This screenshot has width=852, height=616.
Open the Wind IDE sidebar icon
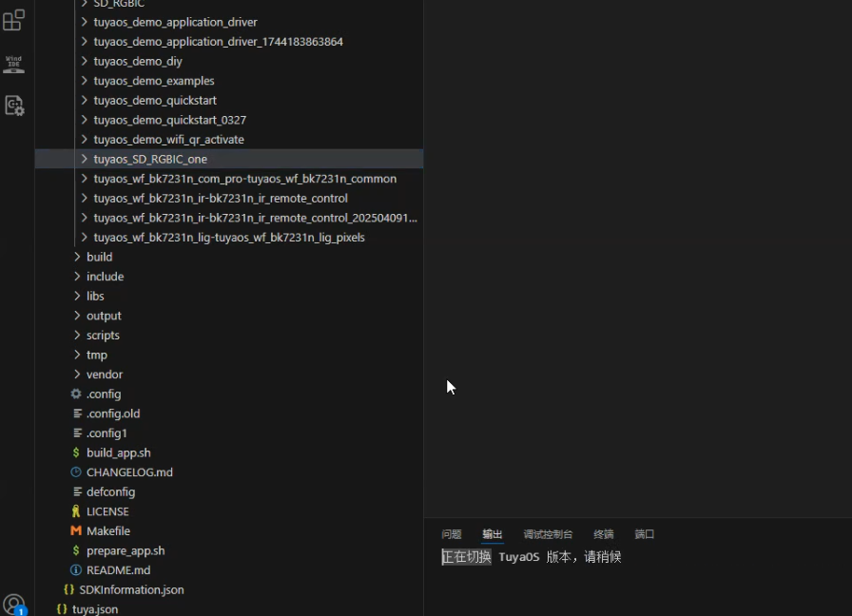(x=13, y=64)
